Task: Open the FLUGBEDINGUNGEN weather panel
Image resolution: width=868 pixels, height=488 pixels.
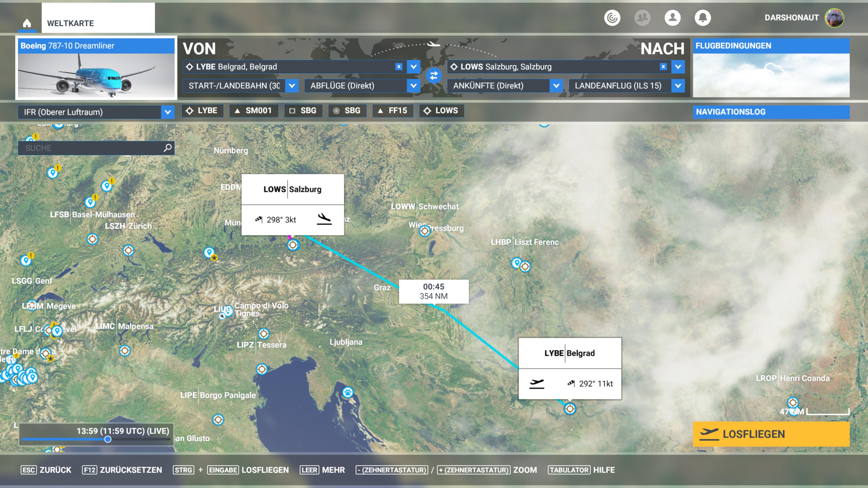Action: tap(771, 68)
